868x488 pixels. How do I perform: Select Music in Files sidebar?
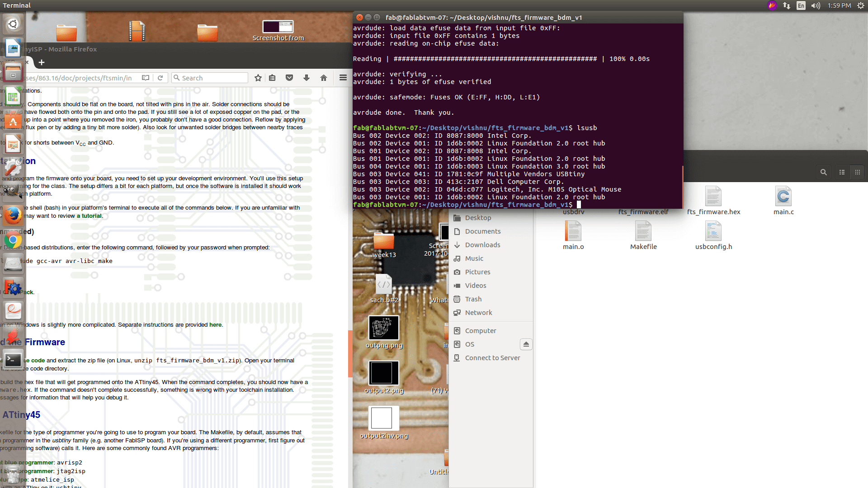coord(474,258)
